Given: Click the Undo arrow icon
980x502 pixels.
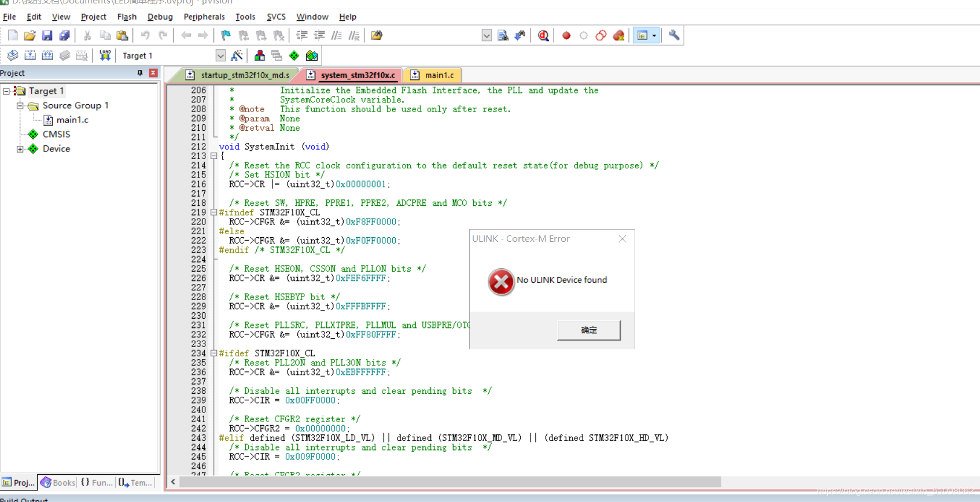Looking at the screenshot, I should [x=145, y=36].
